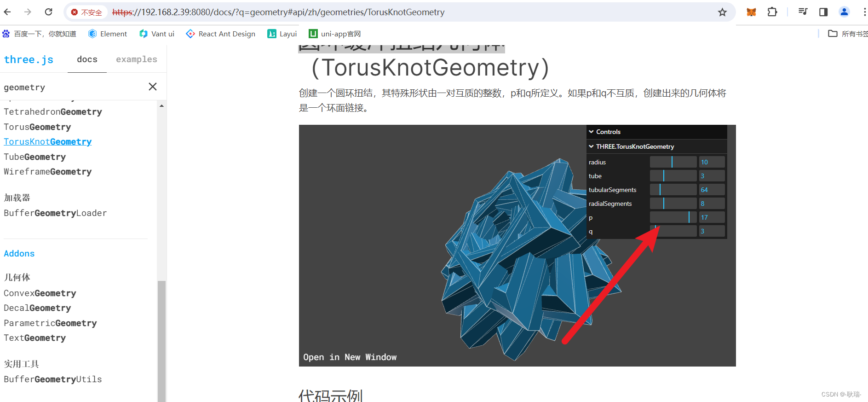Click the radialSegments slider

pos(673,204)
